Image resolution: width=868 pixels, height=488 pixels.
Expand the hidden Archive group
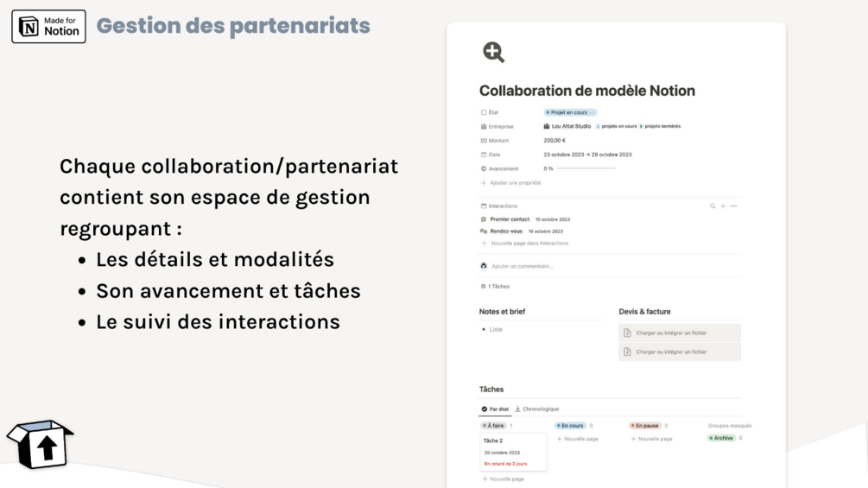click(722, 438)
